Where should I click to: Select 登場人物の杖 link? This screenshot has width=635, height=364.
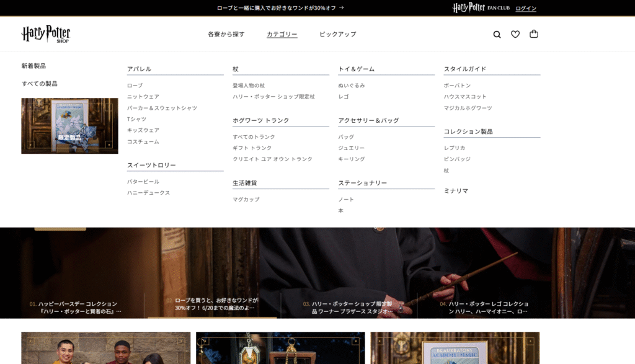[x=249, y=86]
